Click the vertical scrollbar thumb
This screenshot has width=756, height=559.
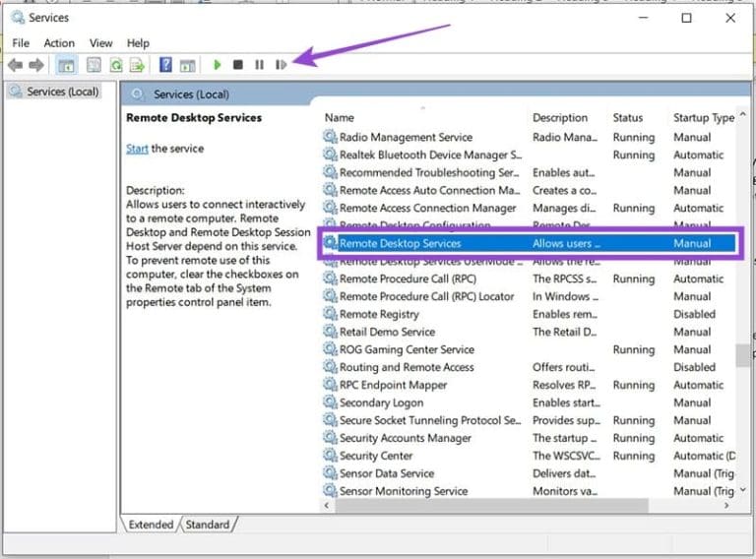[x=742, y=355]
